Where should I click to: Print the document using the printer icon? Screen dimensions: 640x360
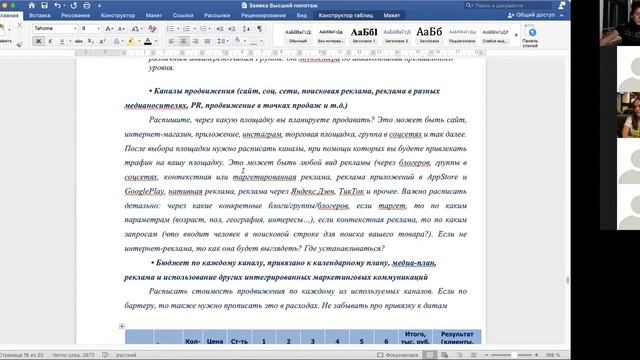coord(87,5)
